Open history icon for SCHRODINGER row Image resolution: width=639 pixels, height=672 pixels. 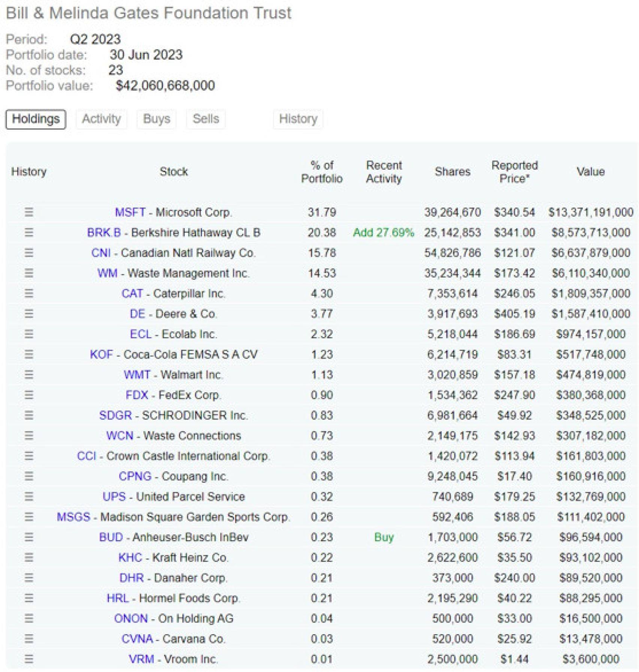click(29, 415)
